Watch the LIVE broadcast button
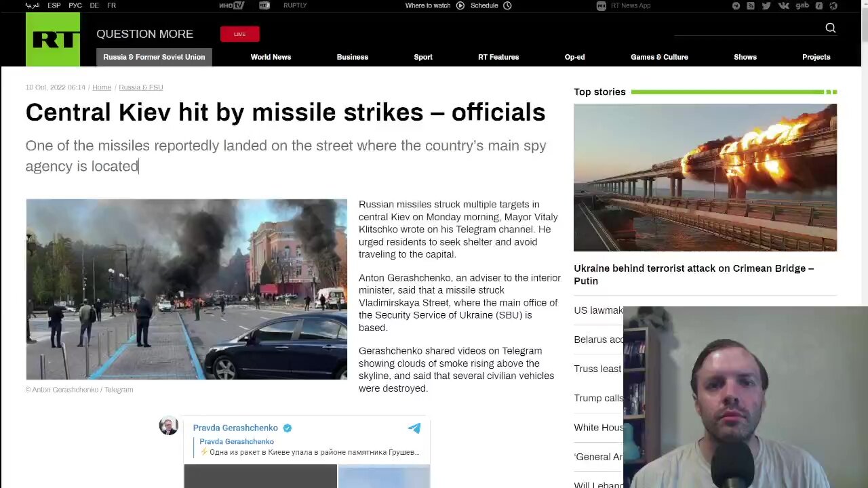 (x=239, y=34)
